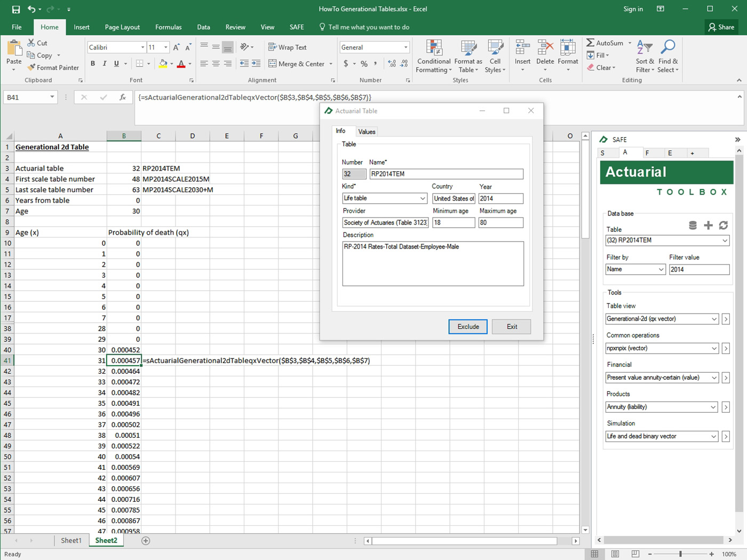Click Insert Function fx icon
Viewport: 747px width, 560px height.
[x=123, y=97]
